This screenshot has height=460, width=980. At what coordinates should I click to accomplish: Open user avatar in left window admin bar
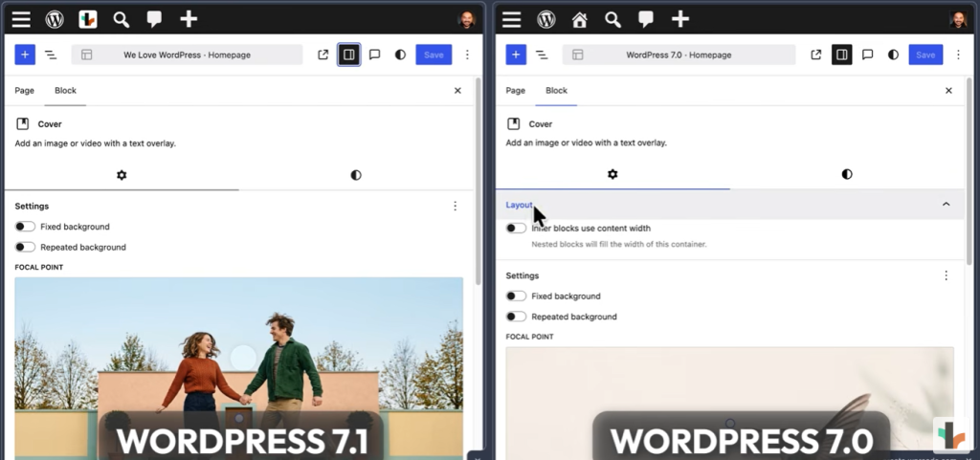pos(466,19)
